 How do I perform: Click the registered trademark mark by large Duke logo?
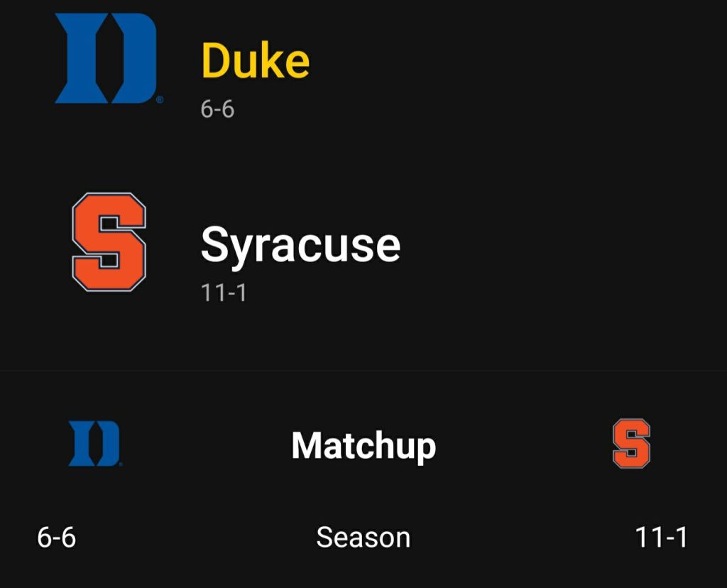pos(159,100)
